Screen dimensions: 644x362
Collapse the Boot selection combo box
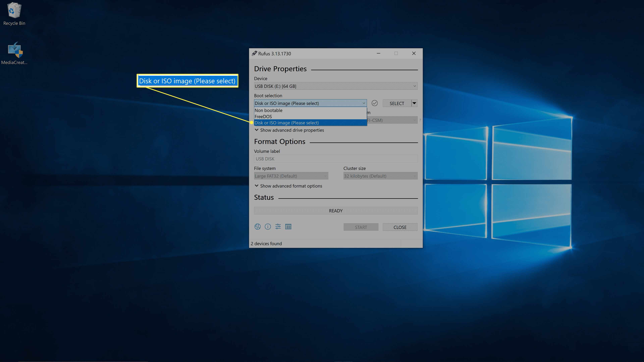point(310,103)
